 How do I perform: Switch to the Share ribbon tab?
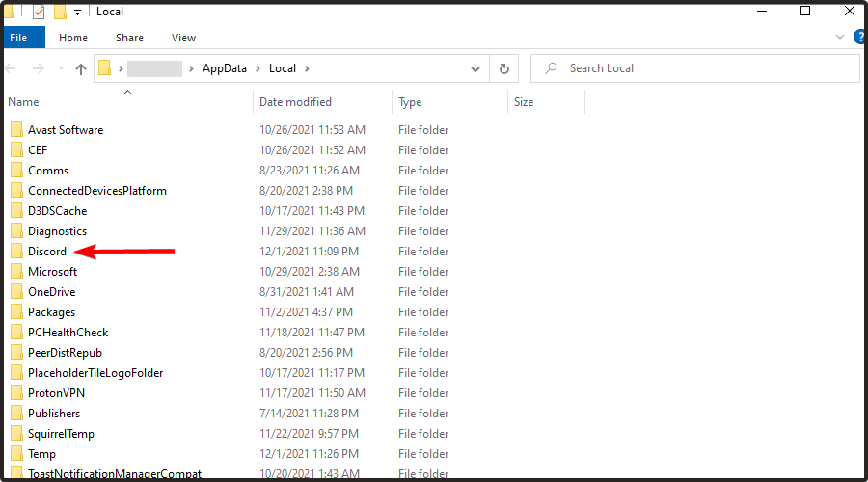(x=129, y=38)
